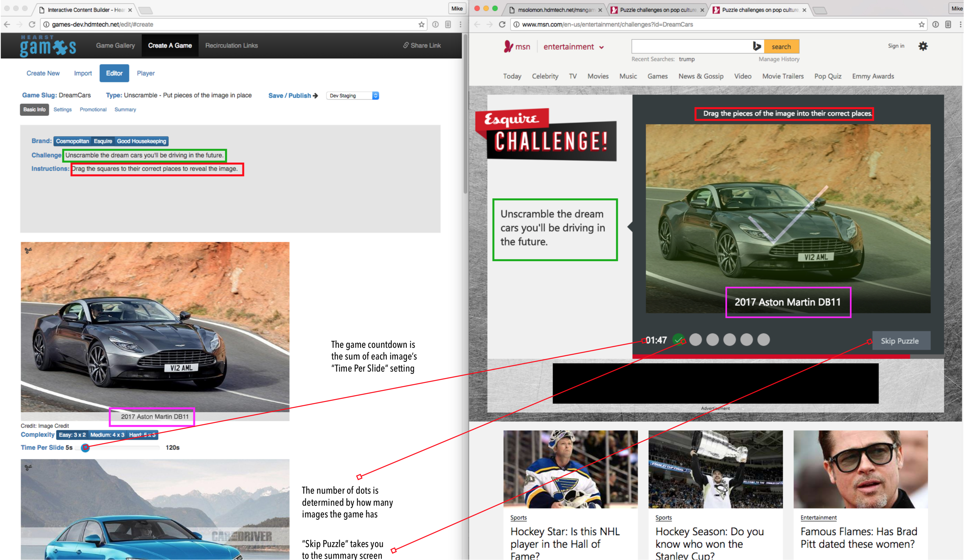Viewport: 964px width, 560px height.
Task: Select the Summary sub-tab
Action: 125,110
